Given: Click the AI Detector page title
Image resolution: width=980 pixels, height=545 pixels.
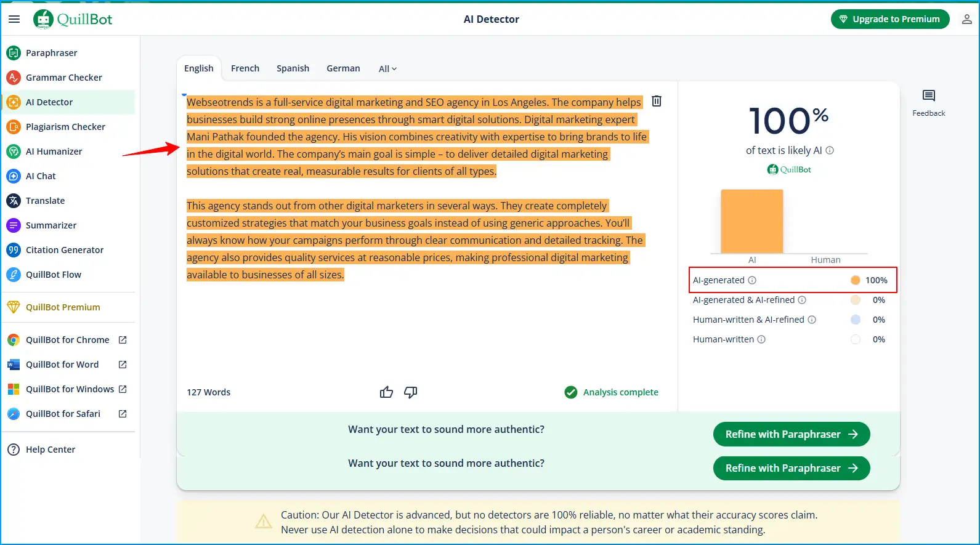Looking at the screenshot, I should pyautogui.click(x=492, y=19).
